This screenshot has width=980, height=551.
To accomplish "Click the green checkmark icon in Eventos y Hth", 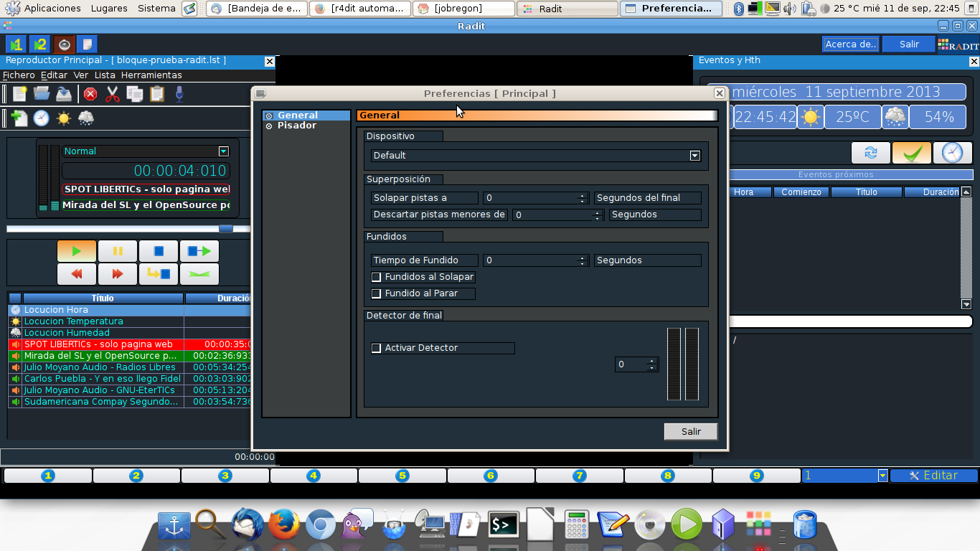I will [910, 152].
